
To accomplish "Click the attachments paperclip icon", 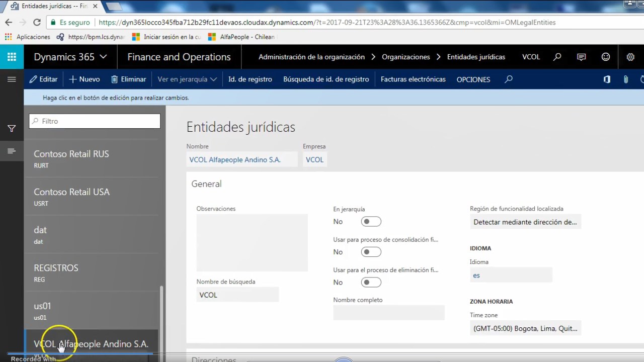I will [626, 79].
